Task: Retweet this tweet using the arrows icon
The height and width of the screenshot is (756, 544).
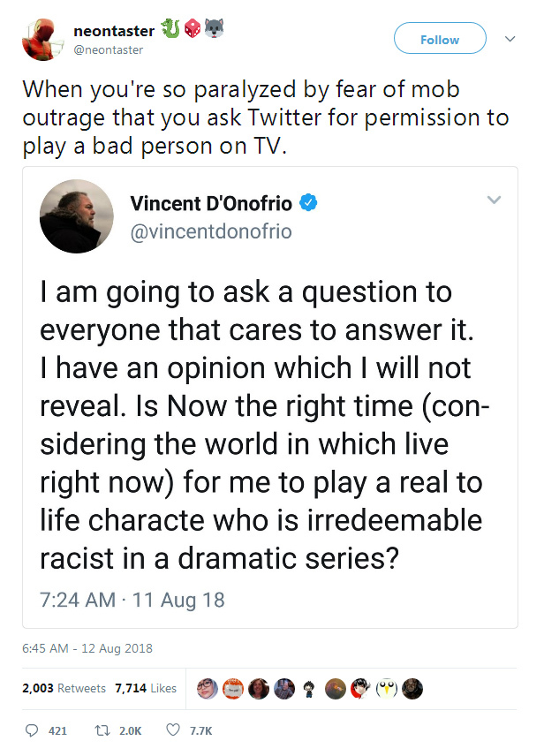Action: pos(102,730)
